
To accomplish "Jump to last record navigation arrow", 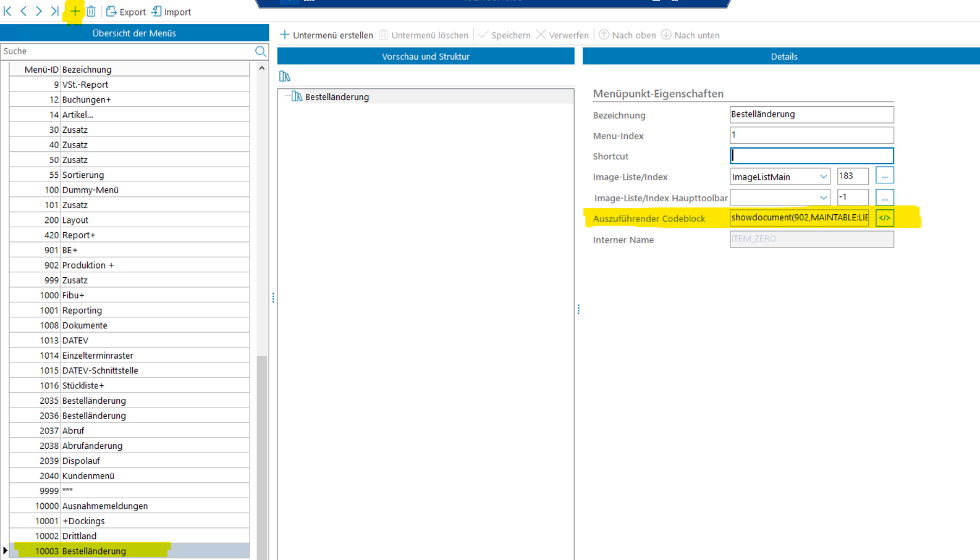I will [55, 11].
